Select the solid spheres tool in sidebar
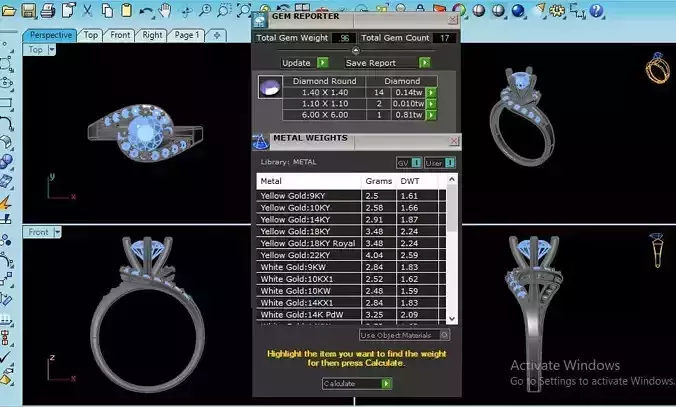The height and width of the screenshot is (407, 676). (6, 162)
